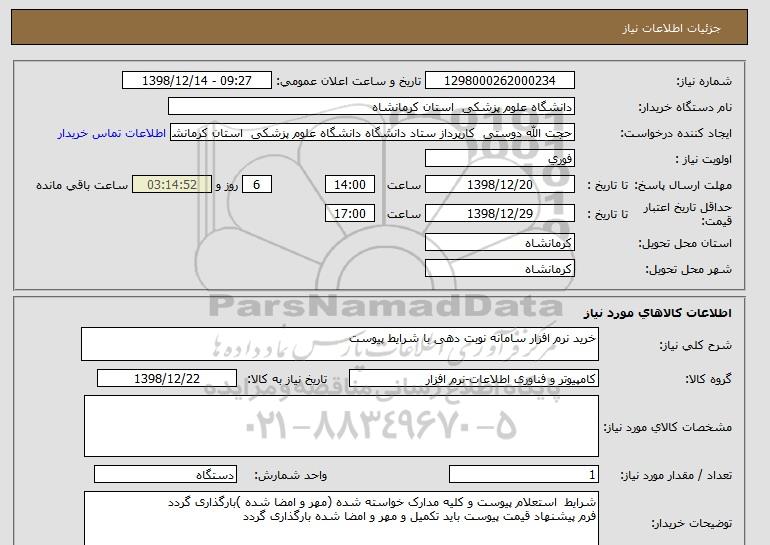Click delivery city field کرمانشاه
This screenshot has width=770, height=545.
pos(499,269)
